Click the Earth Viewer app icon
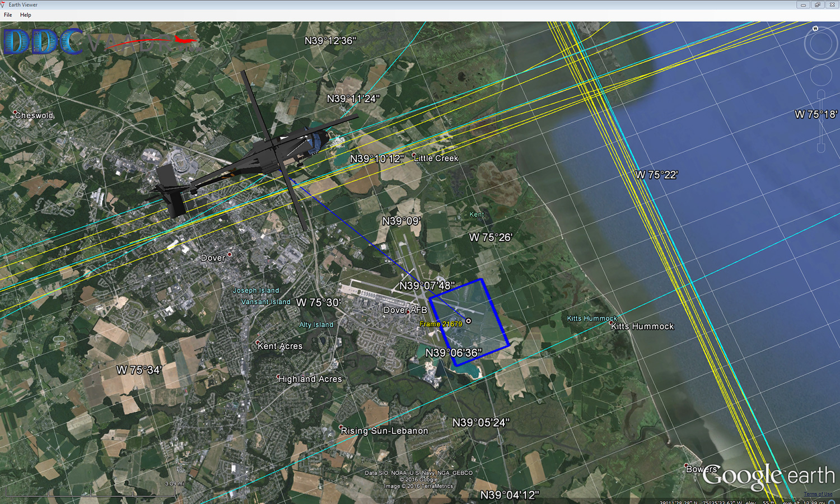This screenshot has height=504, width=840. [3, 4]
